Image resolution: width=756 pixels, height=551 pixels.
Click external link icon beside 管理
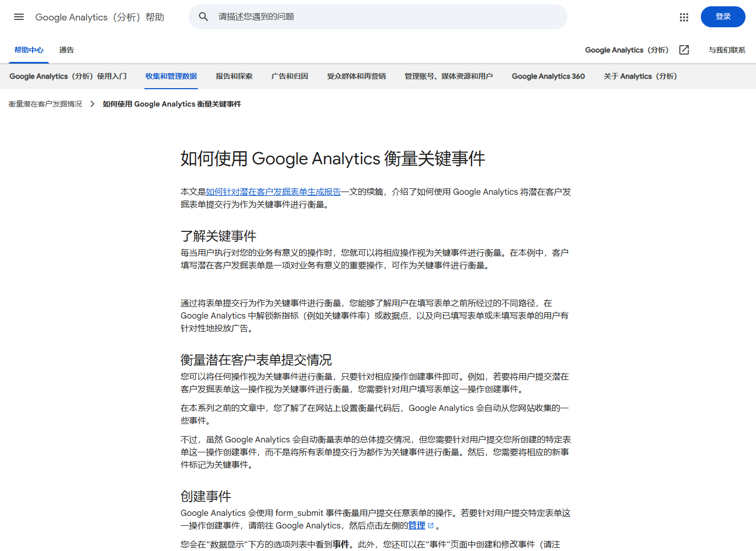click(x=431, y=526)
